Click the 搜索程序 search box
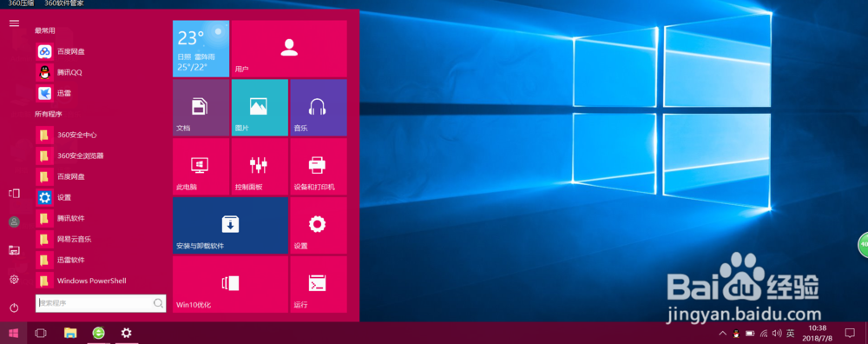Viewport: 868px width, 344px height. [x=101, y=303]
